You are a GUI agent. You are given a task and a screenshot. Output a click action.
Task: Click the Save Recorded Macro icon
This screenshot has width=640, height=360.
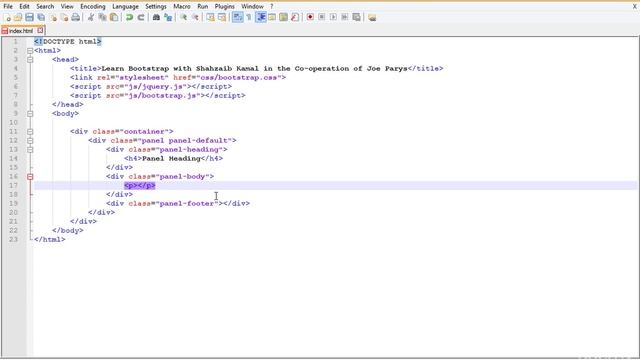point(356,17)
